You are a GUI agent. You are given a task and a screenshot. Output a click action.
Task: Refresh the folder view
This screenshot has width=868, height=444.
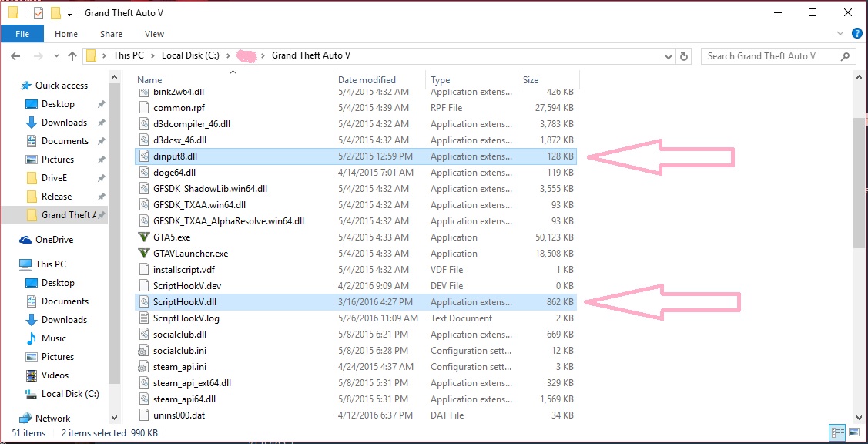[x=684, y=56]
